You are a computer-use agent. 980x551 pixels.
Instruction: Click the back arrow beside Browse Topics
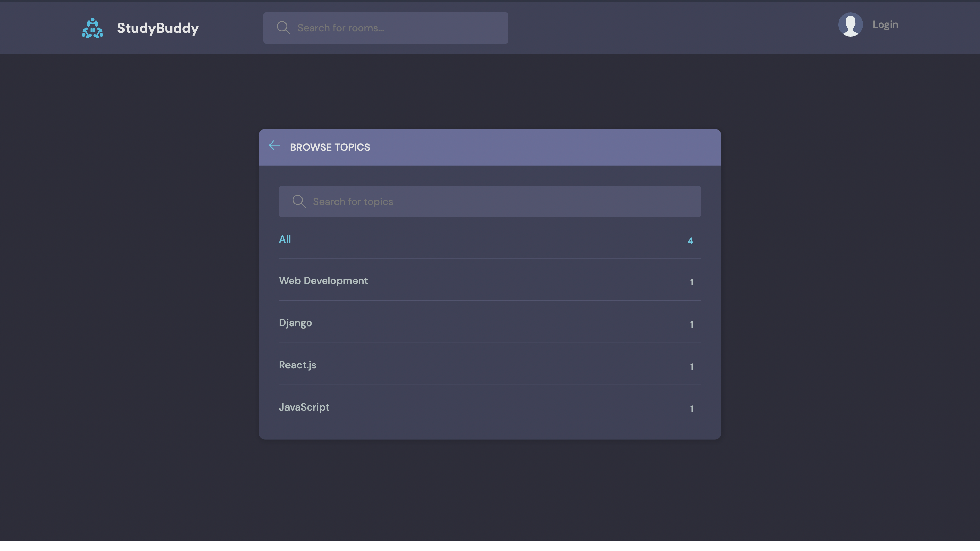pos(274,145)
